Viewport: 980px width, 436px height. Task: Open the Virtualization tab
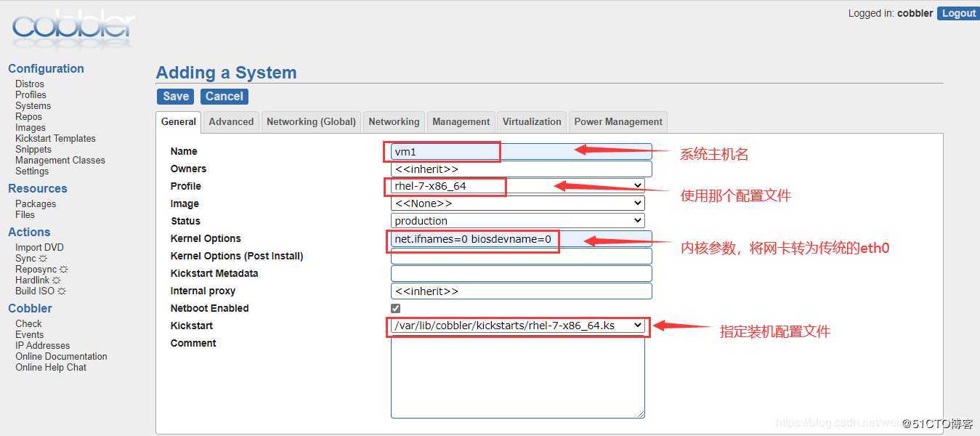(x=532, y=121)
